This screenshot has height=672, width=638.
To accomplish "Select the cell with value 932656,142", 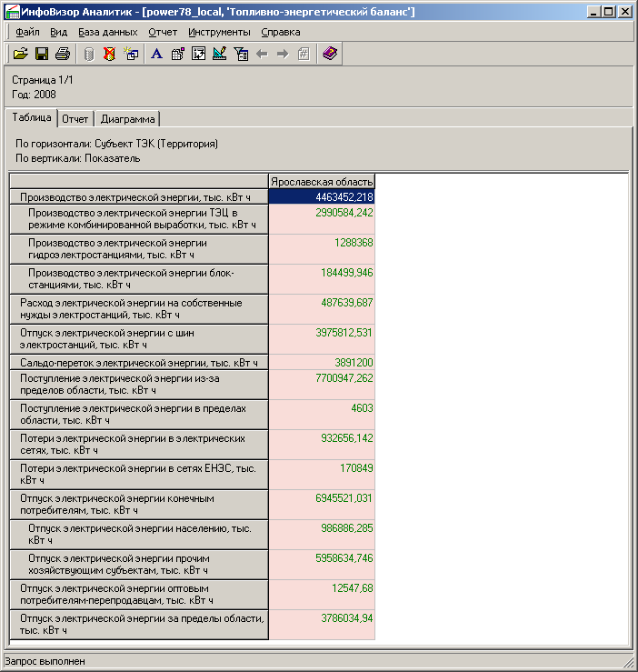I will [x=322, y=445].
